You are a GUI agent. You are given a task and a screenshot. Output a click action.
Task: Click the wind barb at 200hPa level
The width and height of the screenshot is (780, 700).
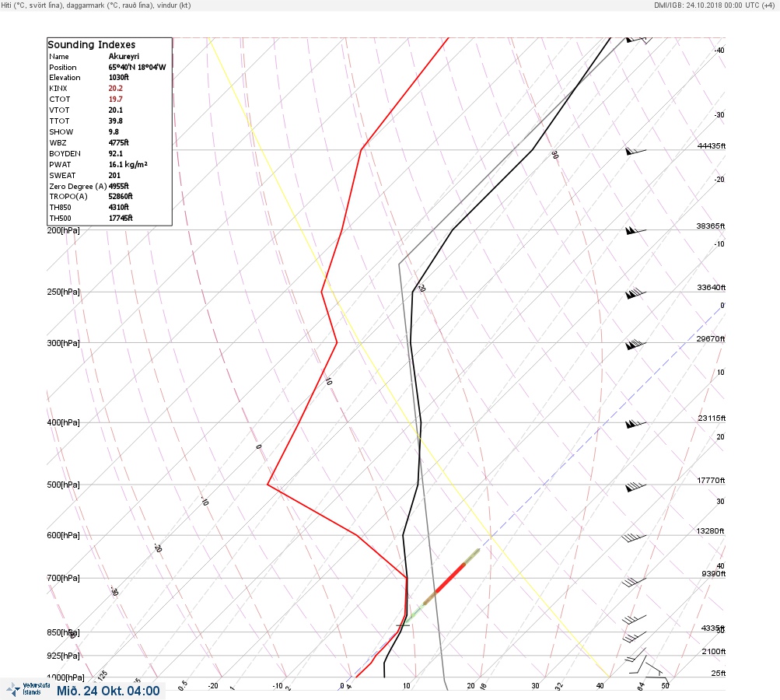635,231
